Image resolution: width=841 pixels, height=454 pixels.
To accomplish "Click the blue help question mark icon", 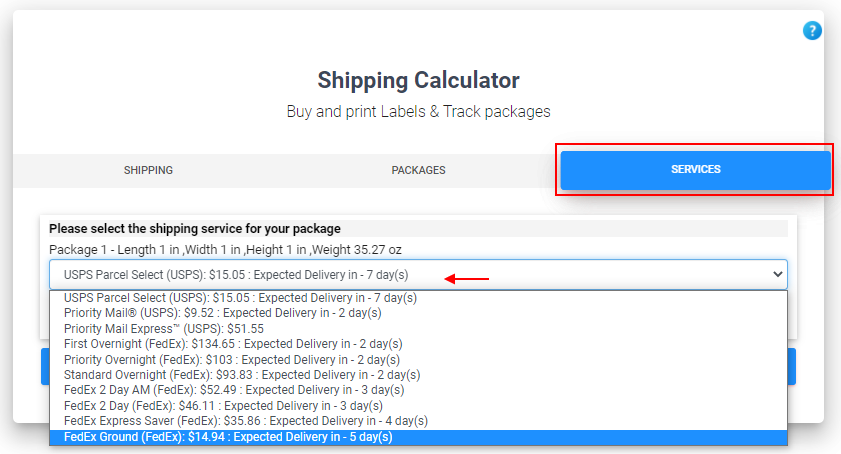I will 812,31.
